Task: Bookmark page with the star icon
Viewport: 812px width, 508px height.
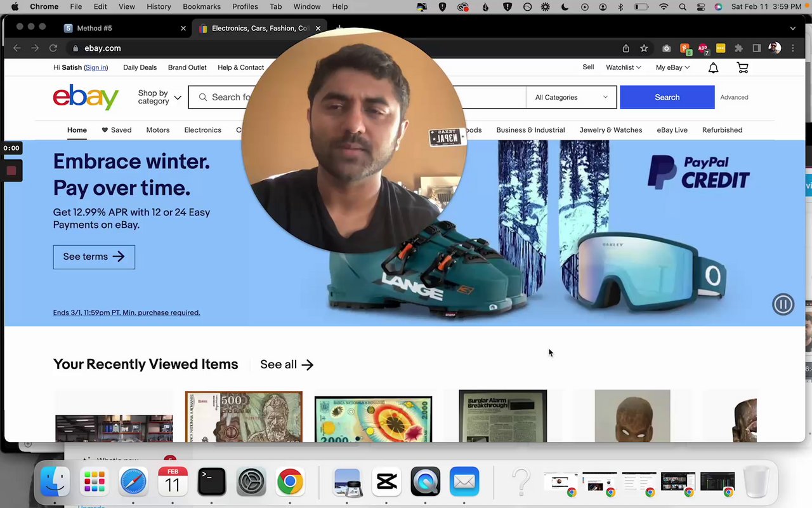Action: [644, 48]
